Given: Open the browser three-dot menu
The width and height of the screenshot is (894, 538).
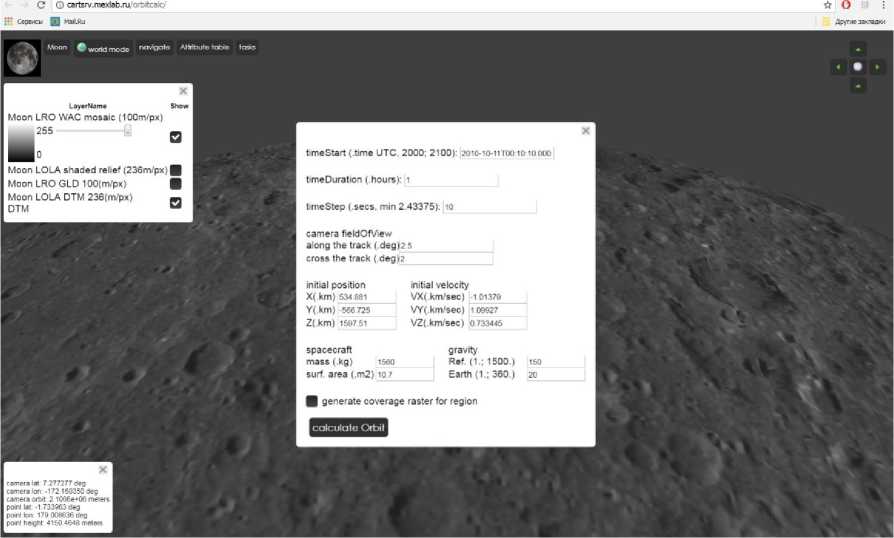Looking at the screenshot, I should (x=883, y=5).
